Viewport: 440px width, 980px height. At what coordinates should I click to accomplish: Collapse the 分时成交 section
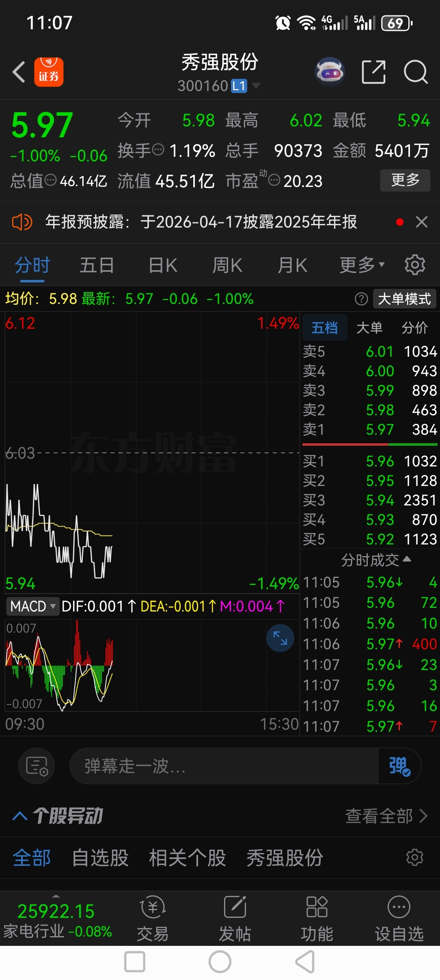pos(376,560)
